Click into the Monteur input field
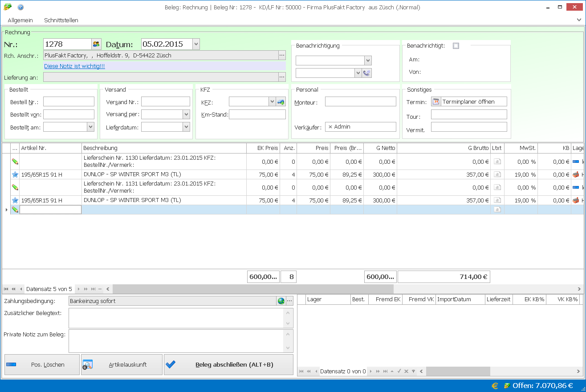The width and height of the screenshot is (586, 392). pyautogui.click(x=360, y=102)
